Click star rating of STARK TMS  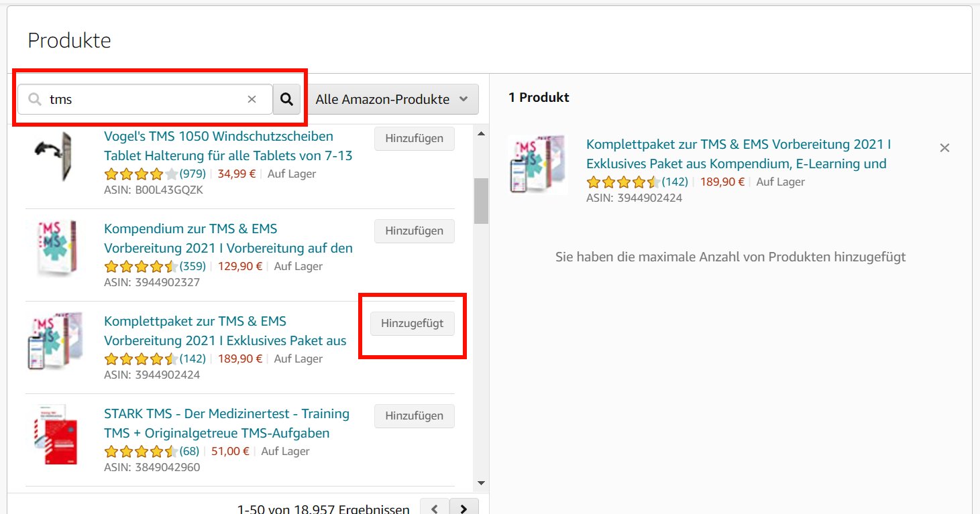[x=142, y=452]
